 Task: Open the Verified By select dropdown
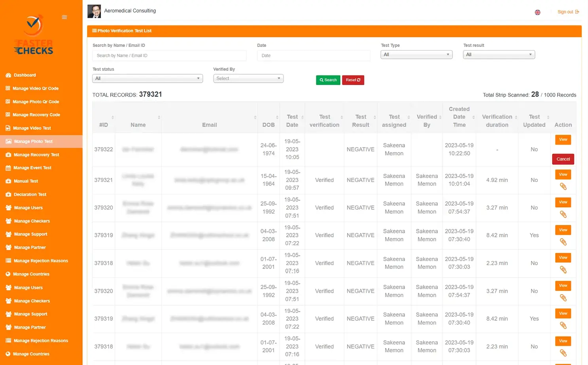[248, 78]
